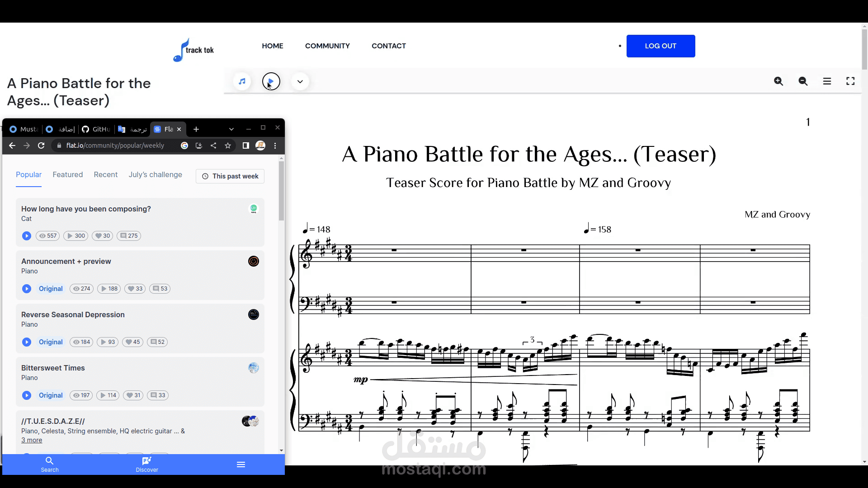Image resolution: width=868 pixels, height=488 pixels.
Task: Click the Google icon in the address bar
Action: click(x=184, y=145)
